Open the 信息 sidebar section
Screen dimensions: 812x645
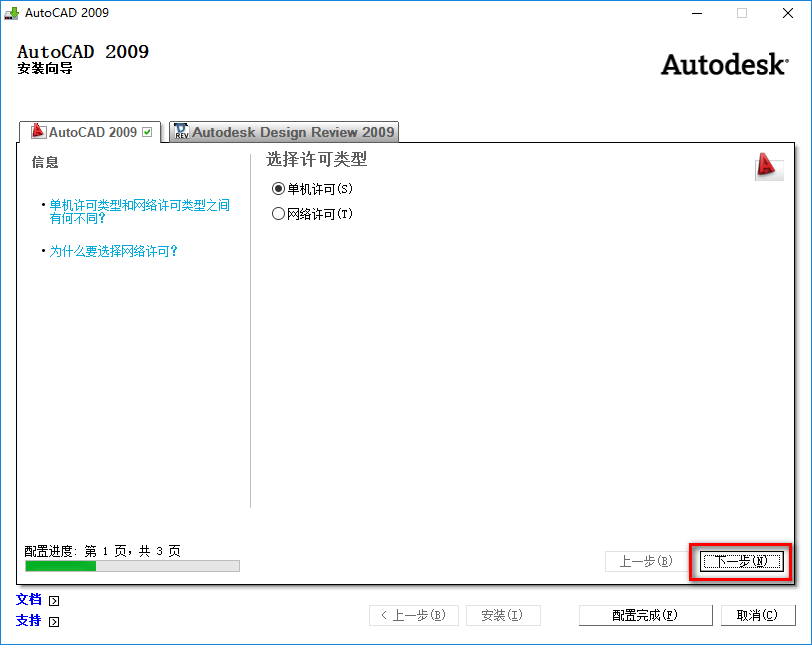point(45,162)
